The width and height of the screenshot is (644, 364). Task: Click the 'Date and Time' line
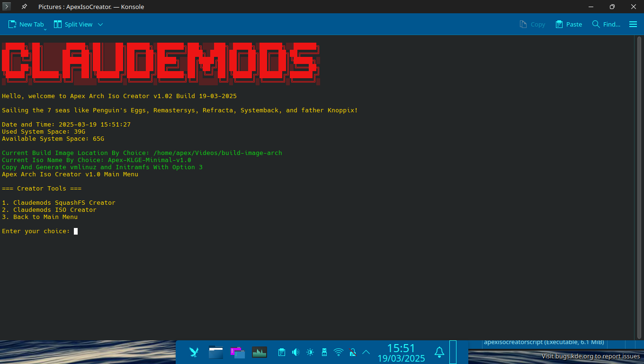[x=66, y=125]
